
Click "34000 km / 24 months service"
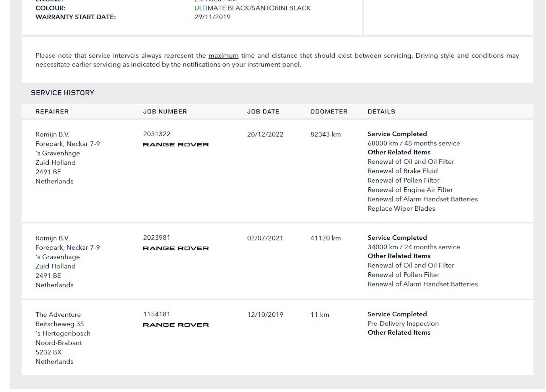click(x=414, y=247)
